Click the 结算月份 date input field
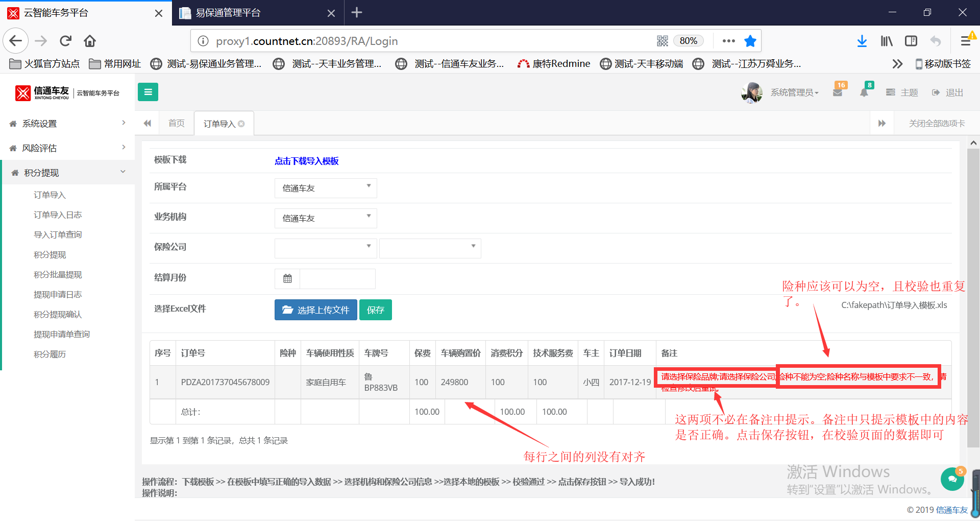This screenshot has height=521, width=980. point(337,278)
